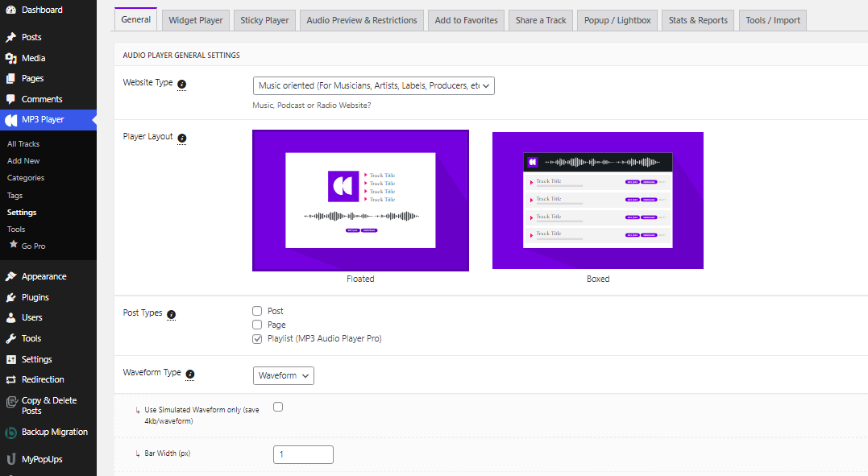Viewport: 868px width, 476px height.
Task: Click the Pages document icon
Action: pos(10,79)
